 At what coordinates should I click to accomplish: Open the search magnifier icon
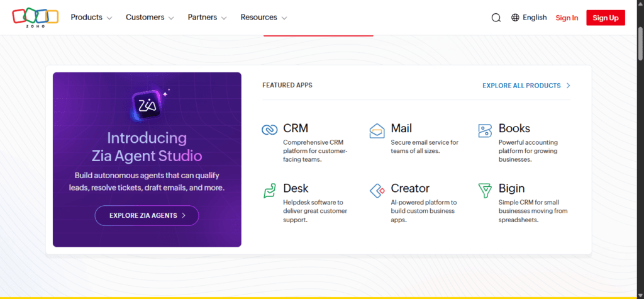[x=496, y=18]
